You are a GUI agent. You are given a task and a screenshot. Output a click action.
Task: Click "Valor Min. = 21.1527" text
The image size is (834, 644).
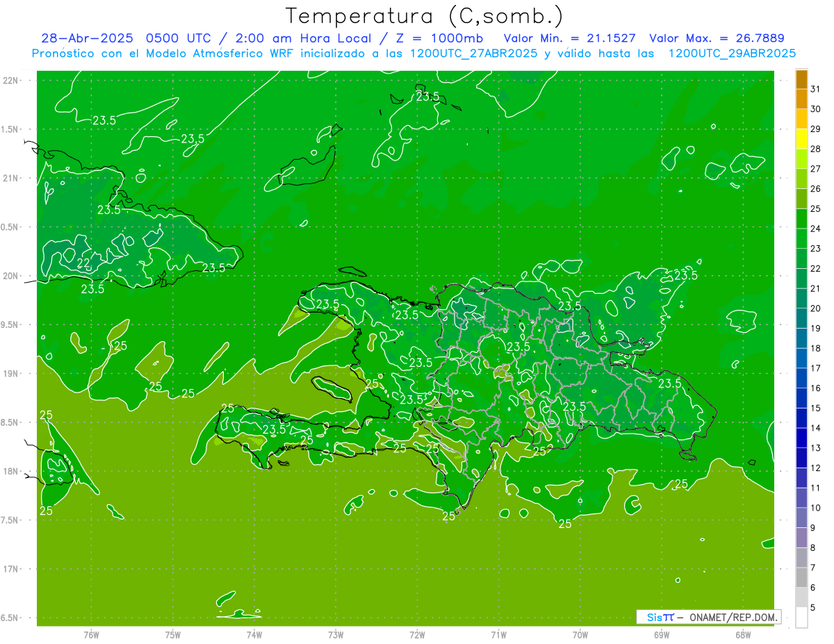[569, 38]
